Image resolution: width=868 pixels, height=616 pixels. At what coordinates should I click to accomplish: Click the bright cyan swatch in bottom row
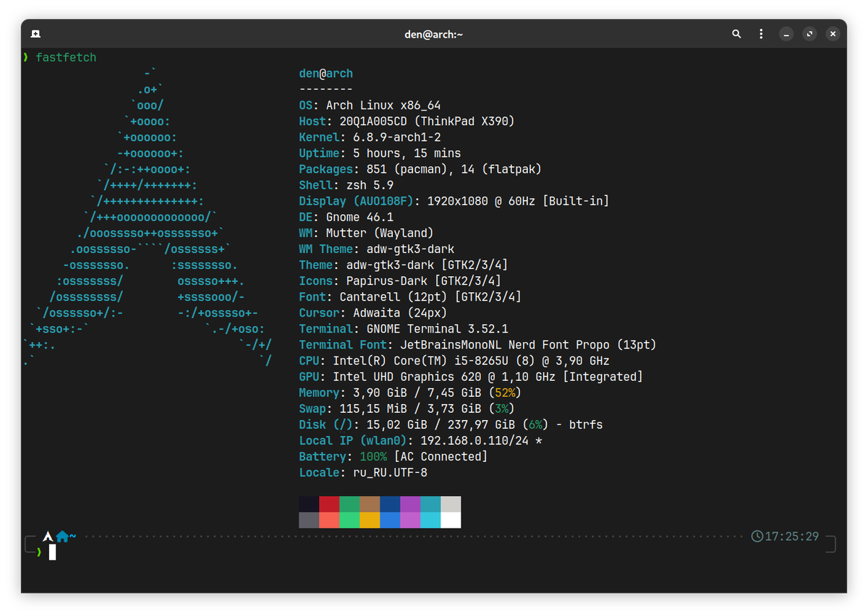coord(430,520)
